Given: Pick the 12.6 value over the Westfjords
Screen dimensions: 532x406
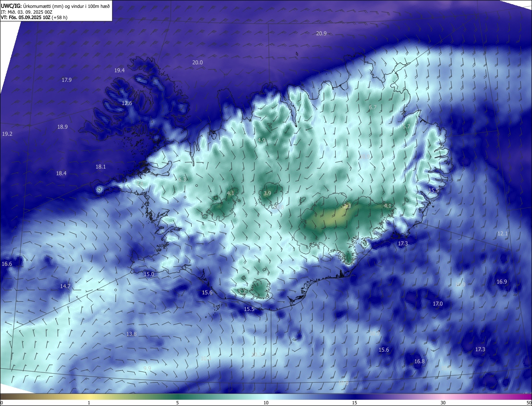Looking at the screenshot, I should (x=127, y=103).
